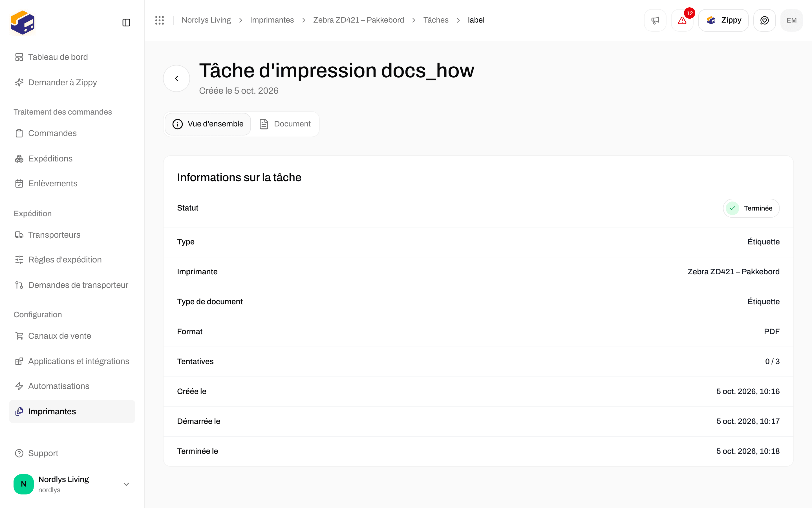Image resolution: width=812 pixels, height=508 pixels.
Task: Open the Support page
Action: (x=72, y=453)
